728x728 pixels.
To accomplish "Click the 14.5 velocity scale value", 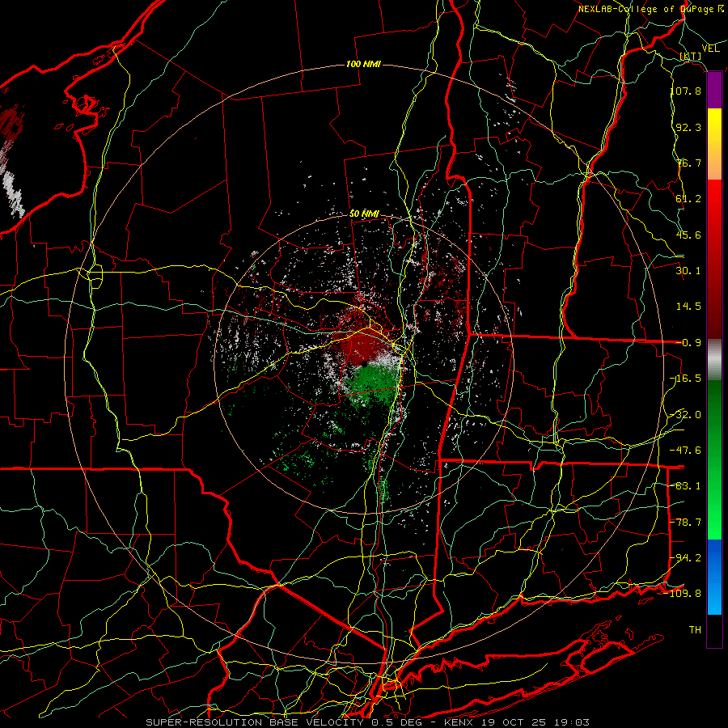I will click(688, 307).
